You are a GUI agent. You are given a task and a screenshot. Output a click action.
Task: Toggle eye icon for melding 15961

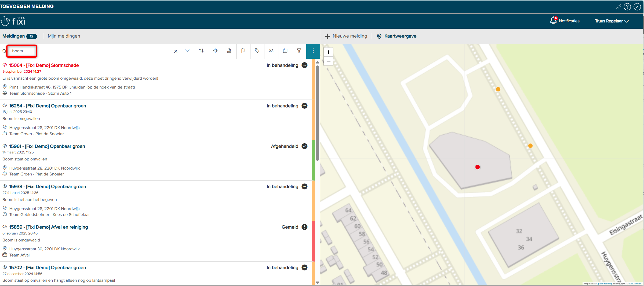(x=5, y=146)
